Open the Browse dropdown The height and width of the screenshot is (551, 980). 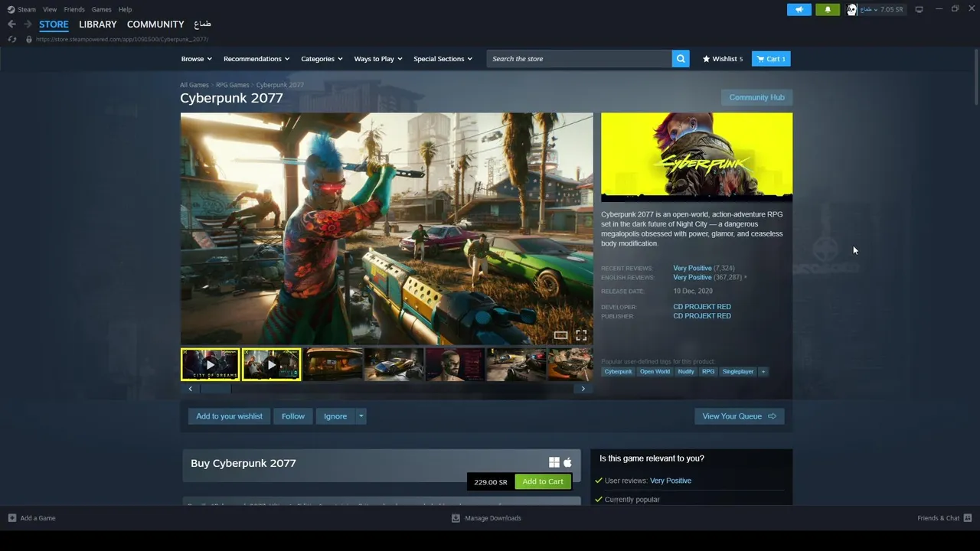coord(196,59)
